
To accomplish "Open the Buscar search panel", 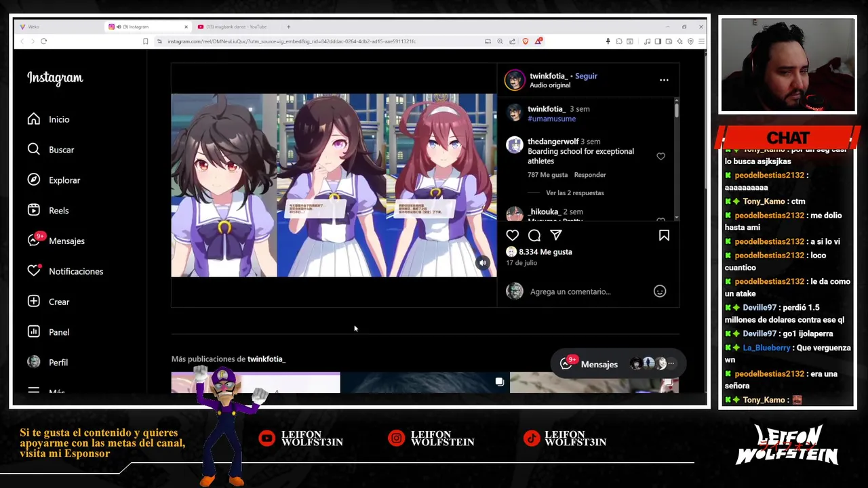I will coord(51,150).
